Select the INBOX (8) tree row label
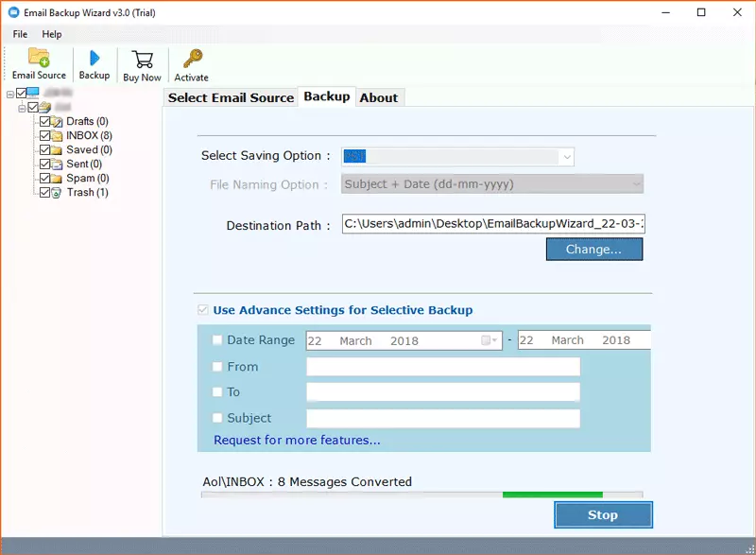Viewport: 756px width, 555px height. (89, 135)
